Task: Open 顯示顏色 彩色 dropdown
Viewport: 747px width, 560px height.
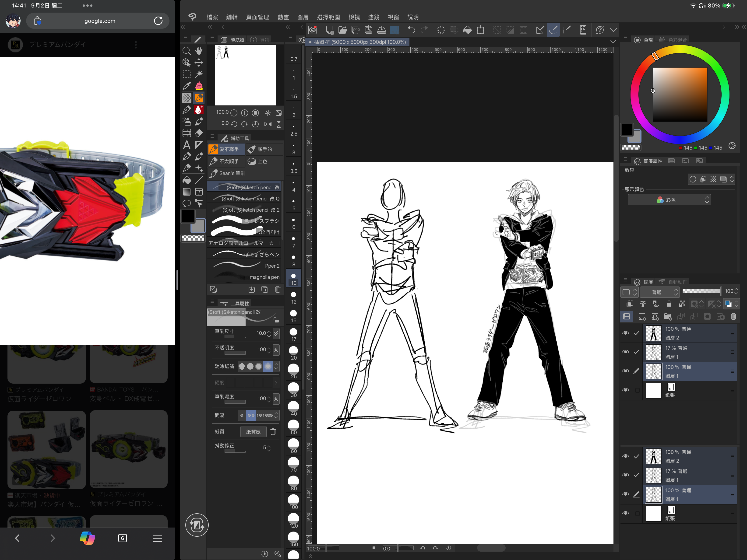Action: pyautogui.click(x=669, y=200)
